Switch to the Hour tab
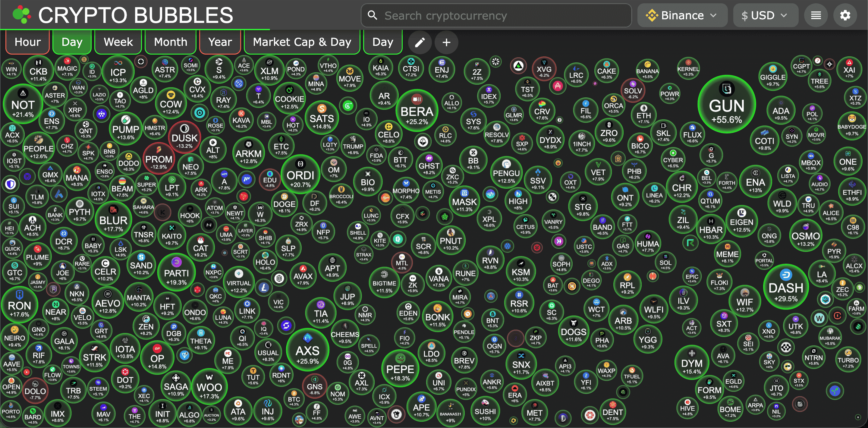Screen dimensions: 868x428 click(x=28, y=42)
